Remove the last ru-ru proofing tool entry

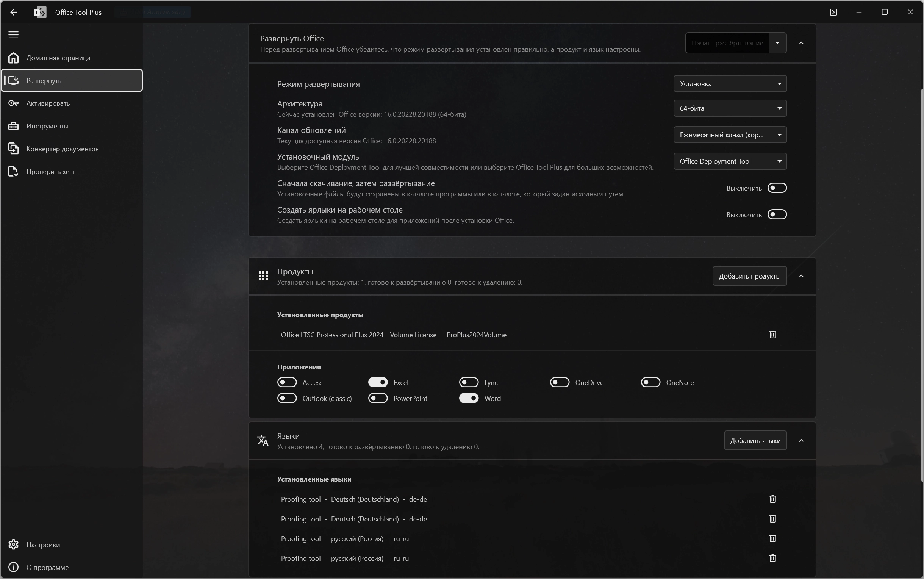pyautogui.click(x=772, y=558)
